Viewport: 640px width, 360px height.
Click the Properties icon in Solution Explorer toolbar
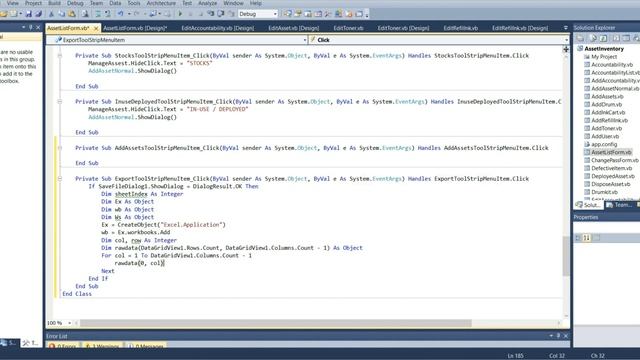tap(580, 38)
